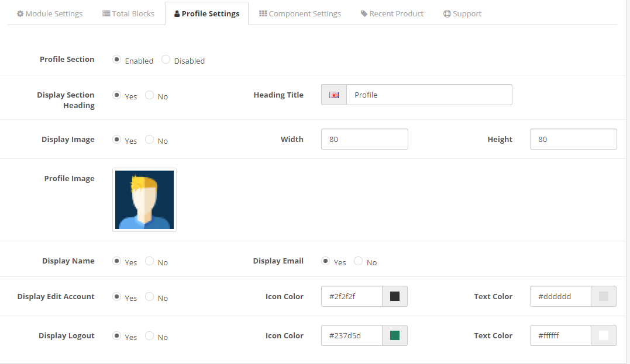Choose Yes for Display Name

[116, 261]
